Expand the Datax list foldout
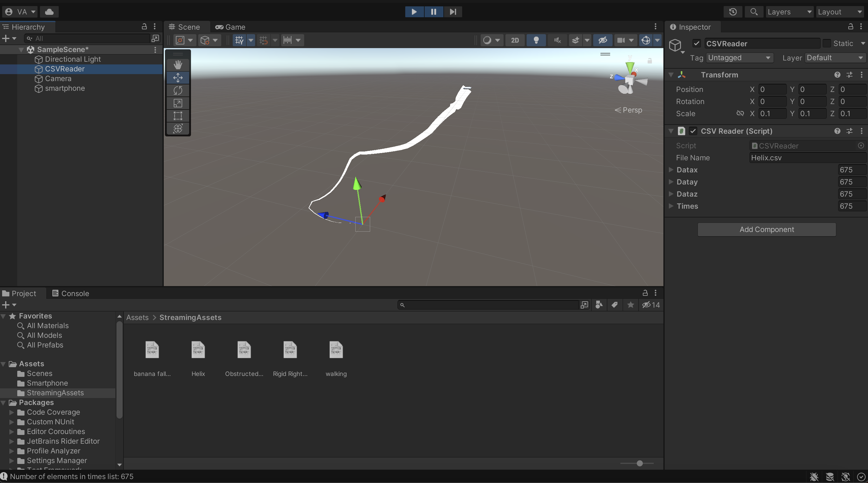 (671, 170)
